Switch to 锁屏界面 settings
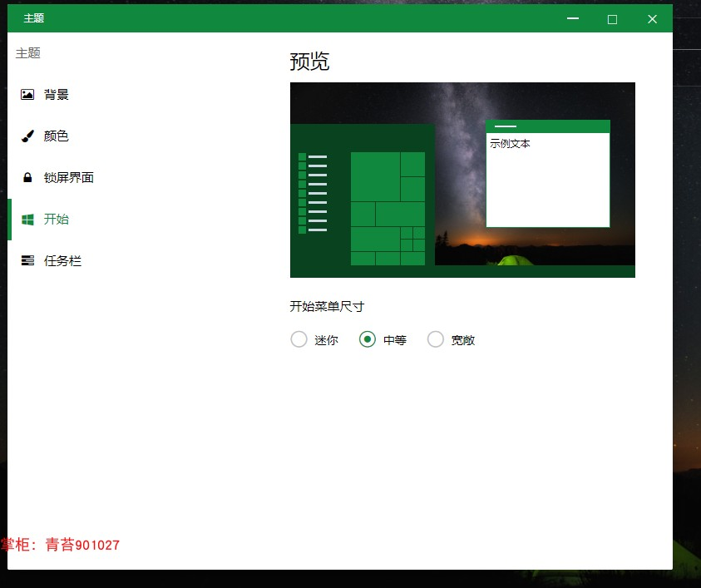Screen dimensions: 701x588 68,177
